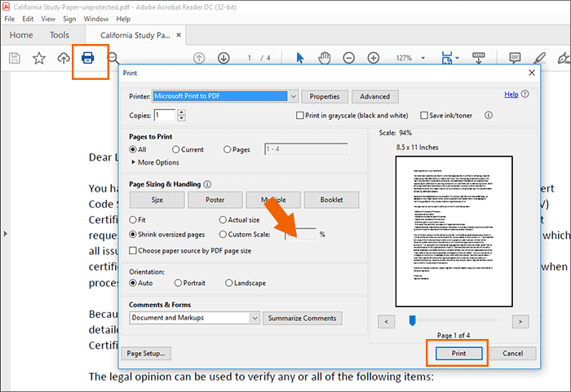
Task: Go to next page down arrow icon
Action: (x=224, y=58)
